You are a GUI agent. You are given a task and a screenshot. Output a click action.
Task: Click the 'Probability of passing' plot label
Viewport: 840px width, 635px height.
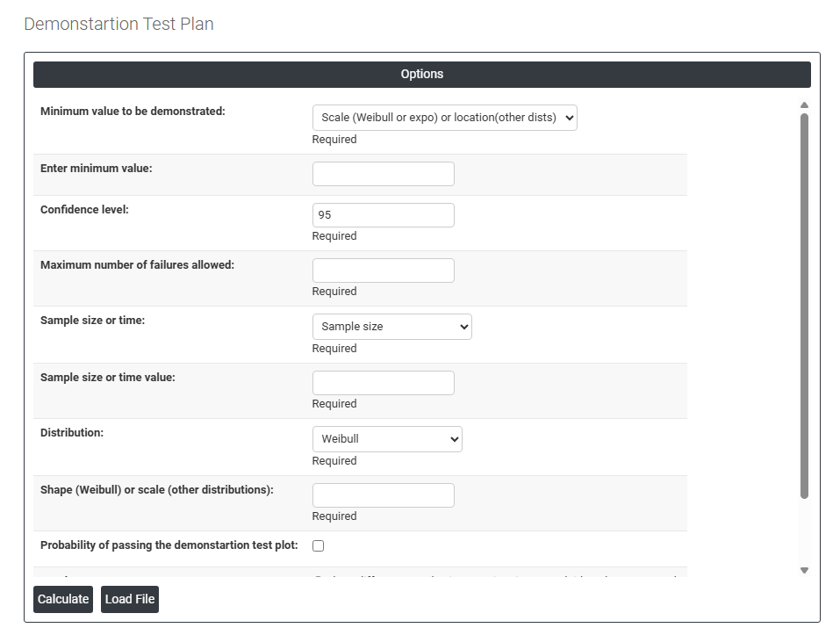[x=169, y=545]
